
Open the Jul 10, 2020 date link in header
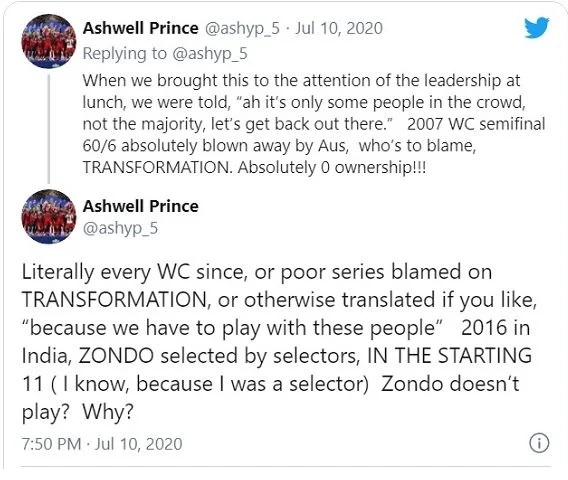click(339, 28)
